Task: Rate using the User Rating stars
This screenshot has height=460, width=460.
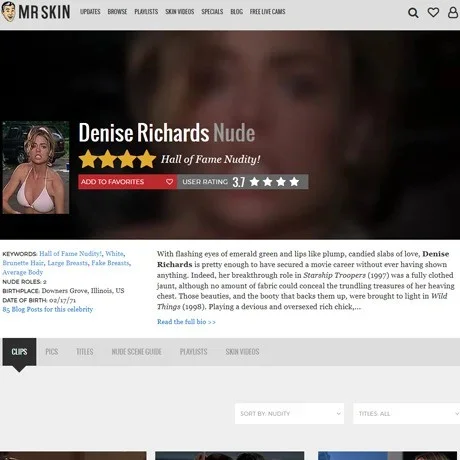Action: (x=274, y=182)
